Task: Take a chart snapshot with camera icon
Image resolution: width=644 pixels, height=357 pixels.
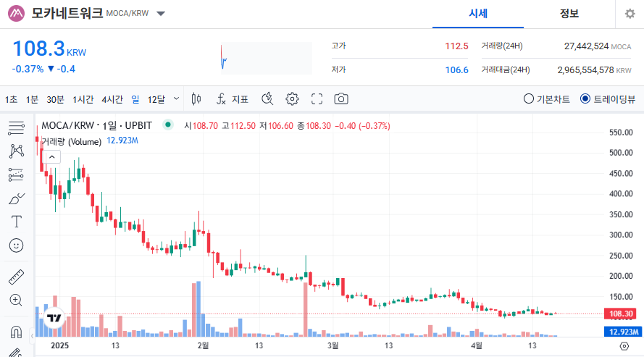Action: [341, 99]
